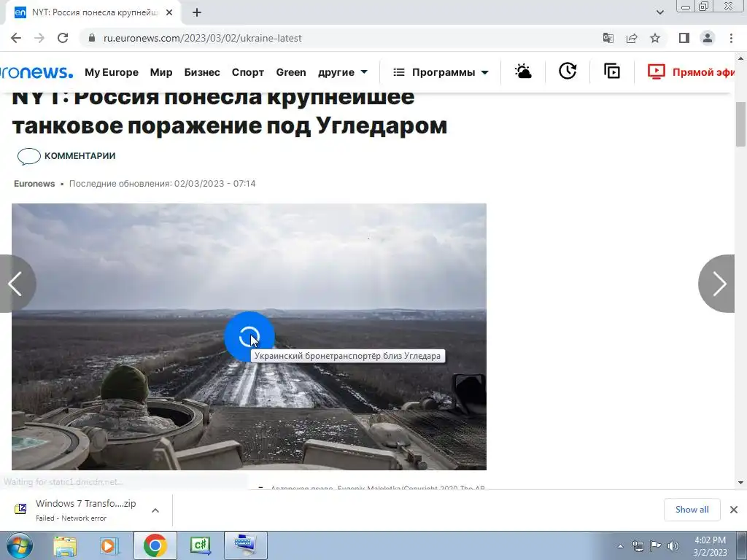
Task: Open the tab search chevron
Action: 659,12
